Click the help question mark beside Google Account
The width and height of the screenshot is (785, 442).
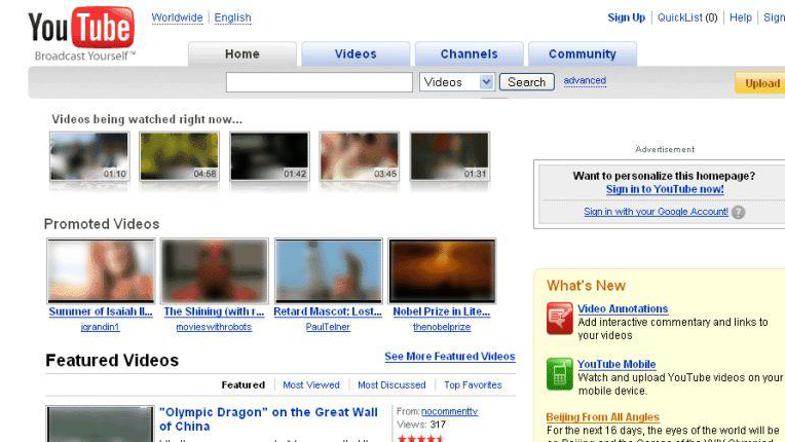[738, 212]
